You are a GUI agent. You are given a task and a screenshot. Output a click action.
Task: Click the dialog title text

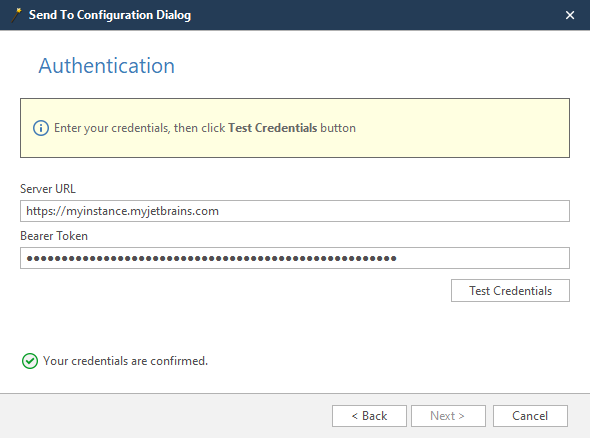(x=110, y=15)
